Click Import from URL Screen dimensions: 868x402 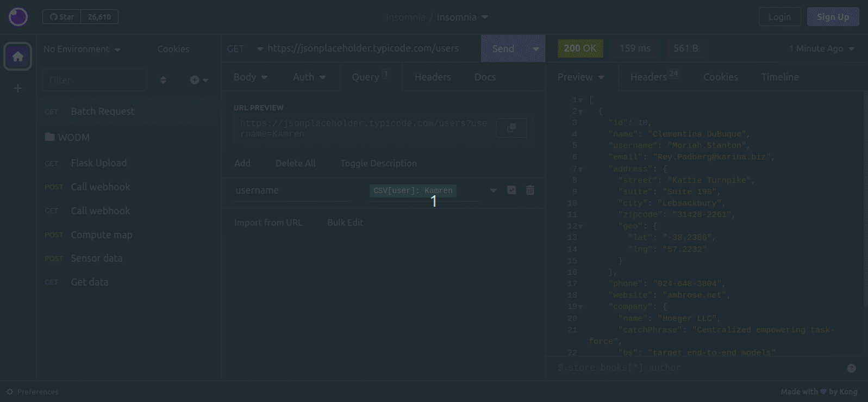point(268,222)
